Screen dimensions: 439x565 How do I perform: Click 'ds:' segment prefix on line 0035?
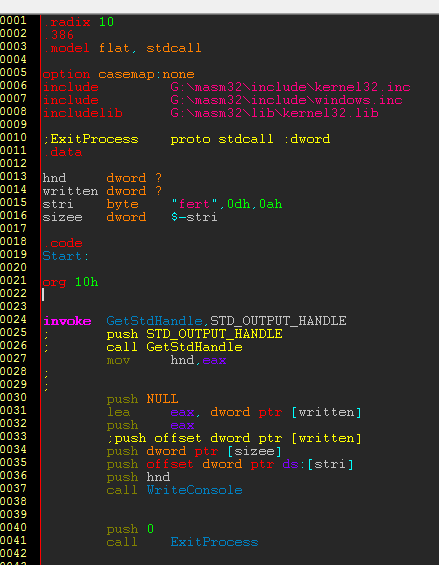tap(294, 464)
